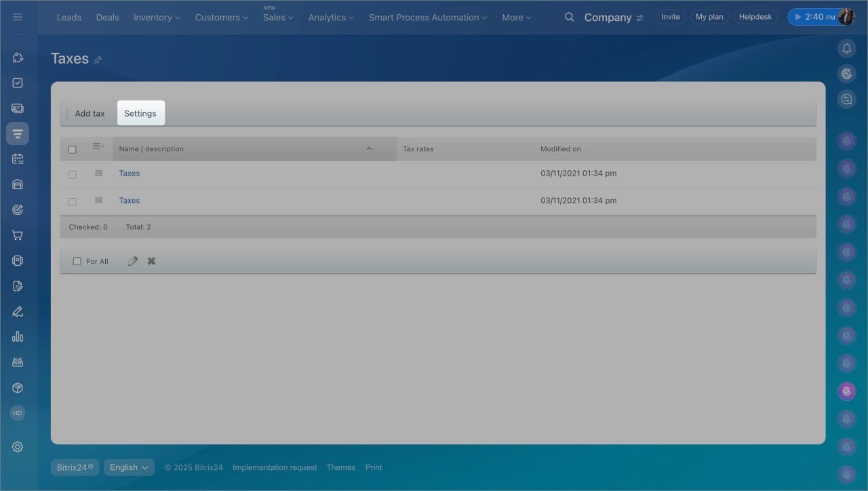This screenshot has width=868, height=491.
Task: Open the English language selector
Action: coord(129,467)
